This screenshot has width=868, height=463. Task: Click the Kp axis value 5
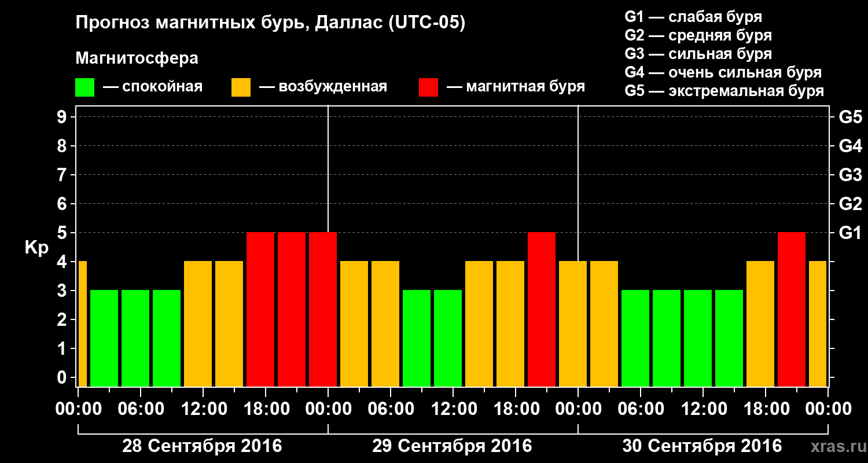[62, 233]
